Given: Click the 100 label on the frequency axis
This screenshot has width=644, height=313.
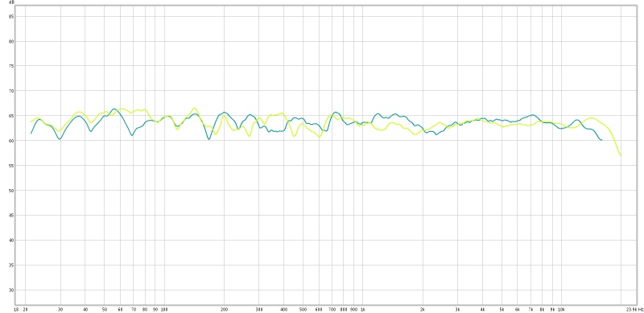Looking at the screenshot, I should pyautogui.click(x=165, y=309).
